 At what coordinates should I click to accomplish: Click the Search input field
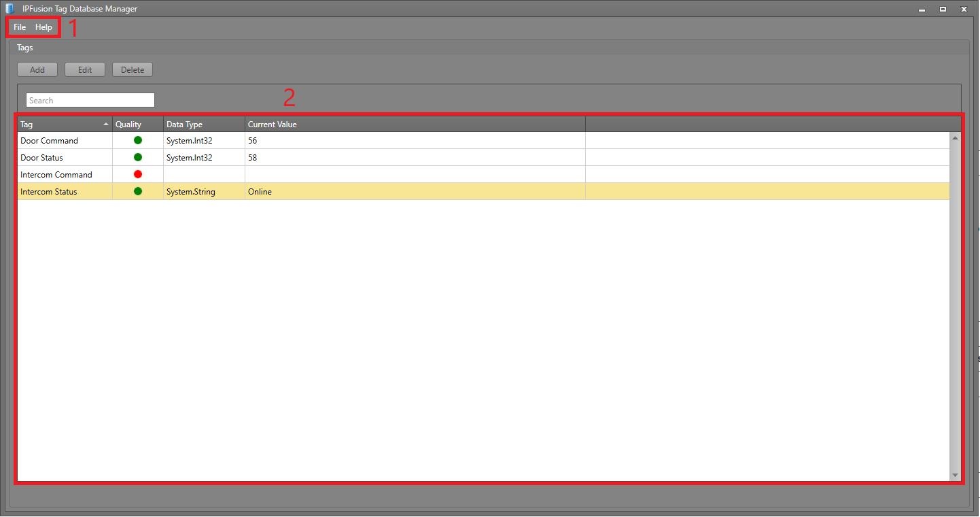[90, 100]
